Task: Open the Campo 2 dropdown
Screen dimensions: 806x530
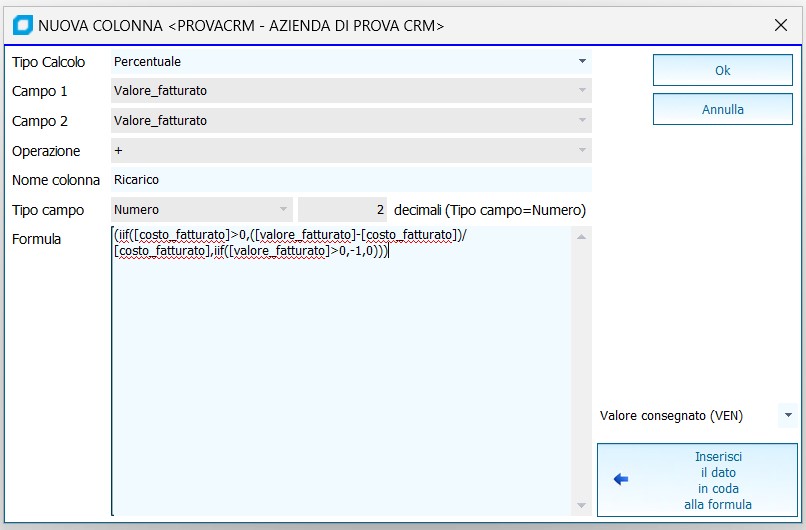Action: point(582,120)
